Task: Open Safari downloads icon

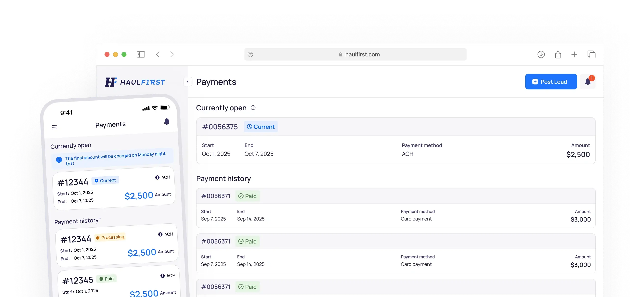Action: pyautogui.click(x=541, y=54)
